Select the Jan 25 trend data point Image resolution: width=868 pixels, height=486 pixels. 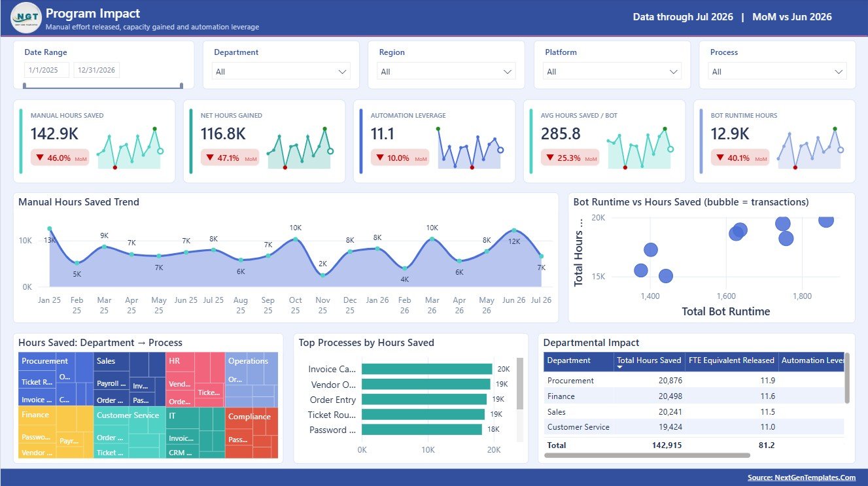50,229
